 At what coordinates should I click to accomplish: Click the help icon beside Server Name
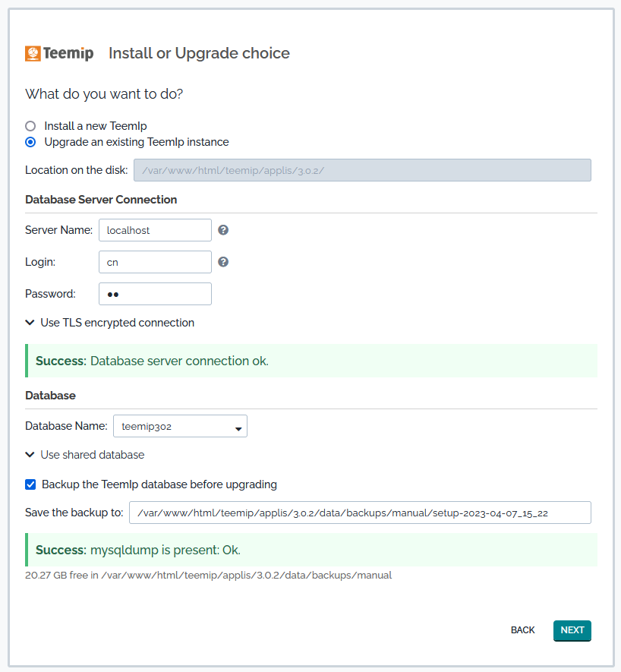point(223,230)
